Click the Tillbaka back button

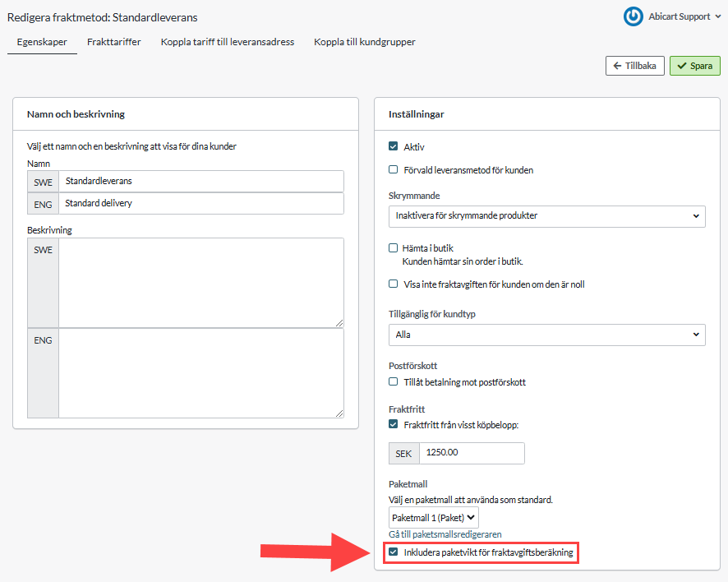[635, 66]
